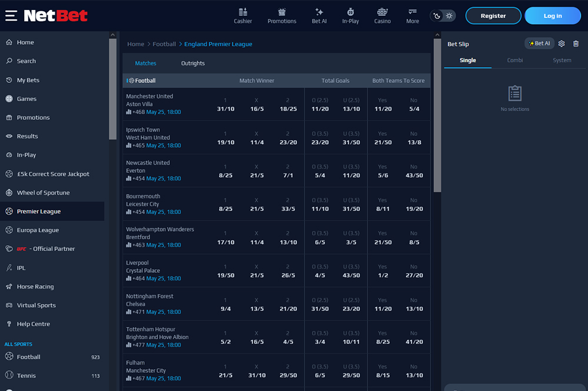Switch to the Matches tab
The image size is (588, 391).
(x=145, y=64)
